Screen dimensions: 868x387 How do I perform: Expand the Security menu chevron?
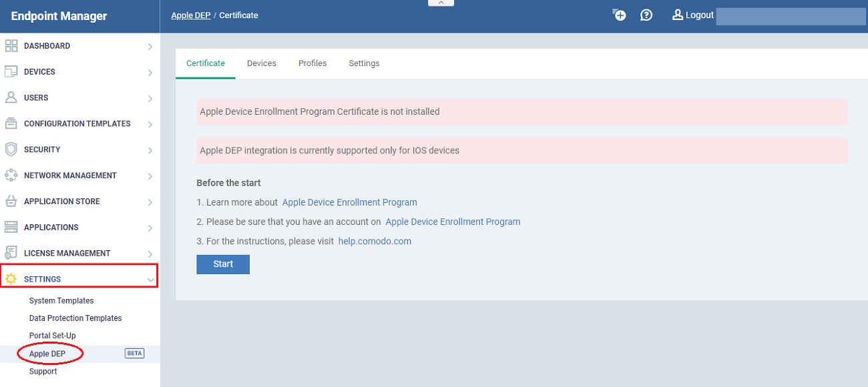(x=150, y=151)
